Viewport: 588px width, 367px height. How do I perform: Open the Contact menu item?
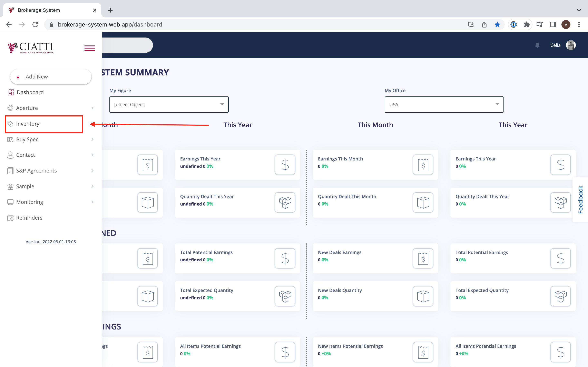click(x=26, y=155)
